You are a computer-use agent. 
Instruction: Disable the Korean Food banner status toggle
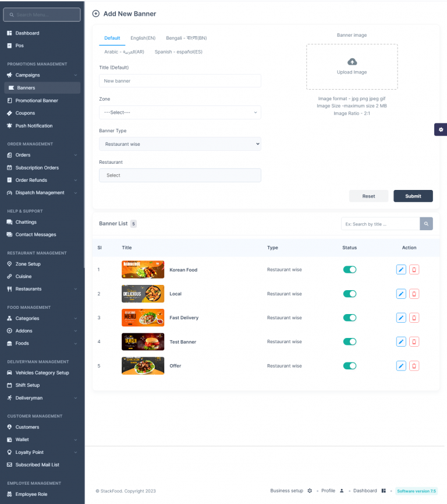click(349, 270)
